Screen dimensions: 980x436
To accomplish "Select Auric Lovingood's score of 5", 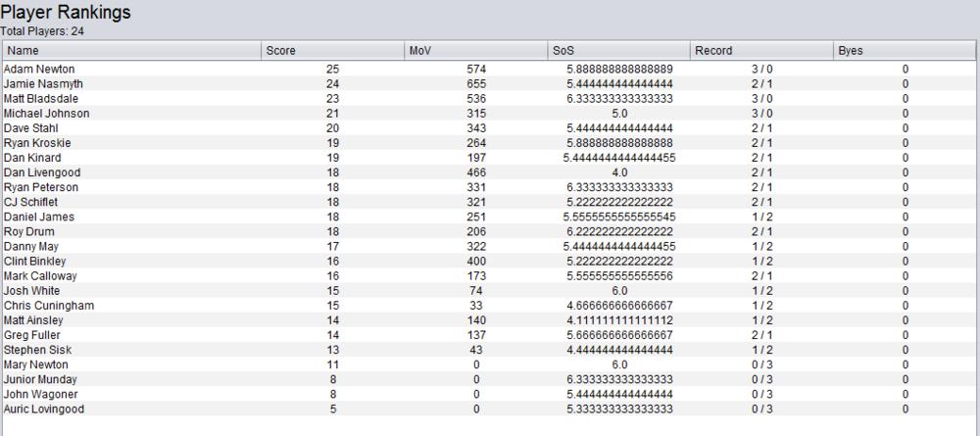I will [332, 410].
